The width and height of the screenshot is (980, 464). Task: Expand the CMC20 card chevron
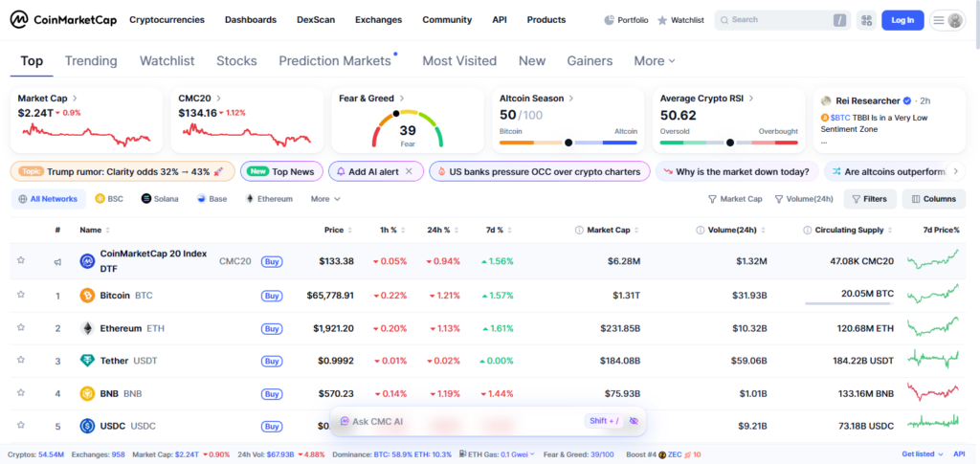tap(219, 98)
